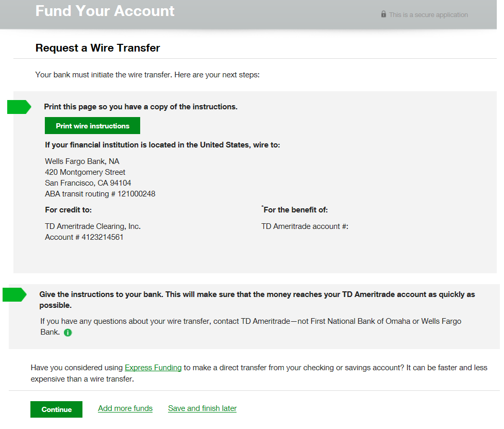The width and height of the screenshot is (504, 429).
Task: Click the Fund Your Account header
Action: point(105,11)
